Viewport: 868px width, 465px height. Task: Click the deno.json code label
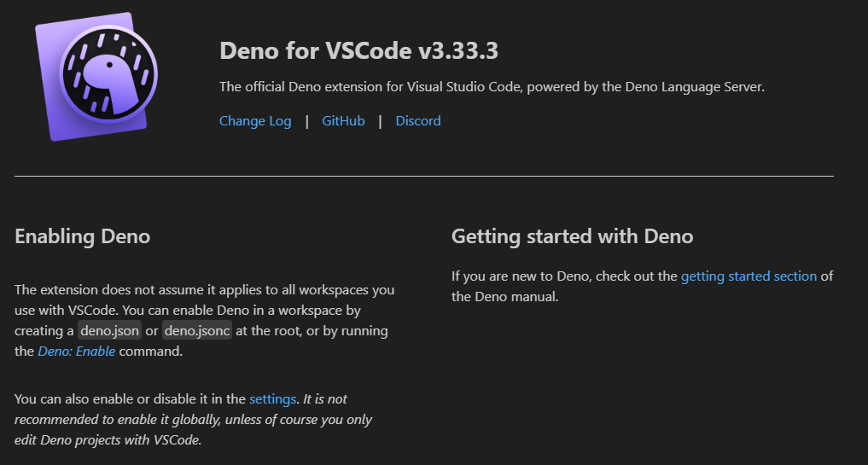click(x=109, y=330)
